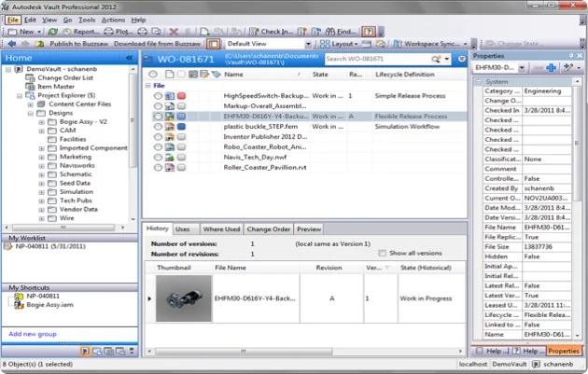Screen dimensions: 588x374
Task: Click the document column header icon
Action: tap(170, 75)
